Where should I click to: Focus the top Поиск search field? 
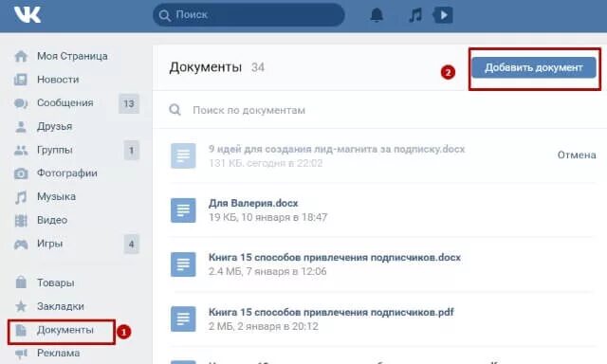(248, 15)
